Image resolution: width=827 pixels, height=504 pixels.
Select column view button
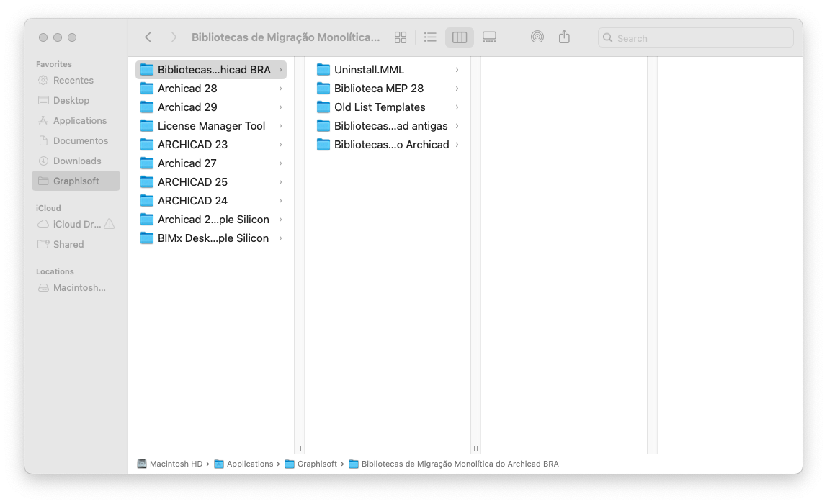(x=460, y=37)
